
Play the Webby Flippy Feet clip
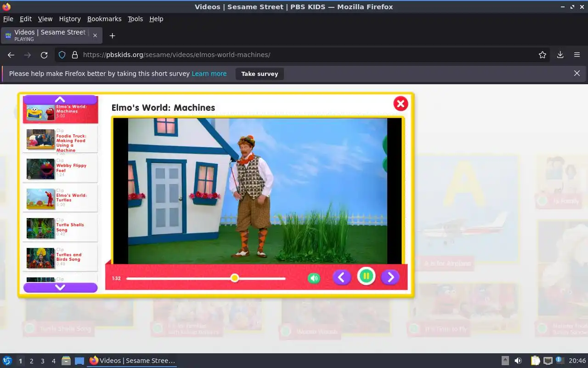click(60, 169)
